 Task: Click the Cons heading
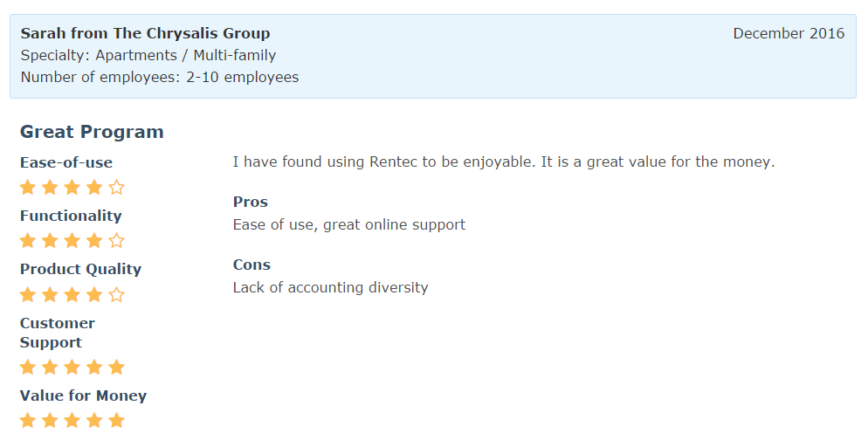tap(251, 265)
